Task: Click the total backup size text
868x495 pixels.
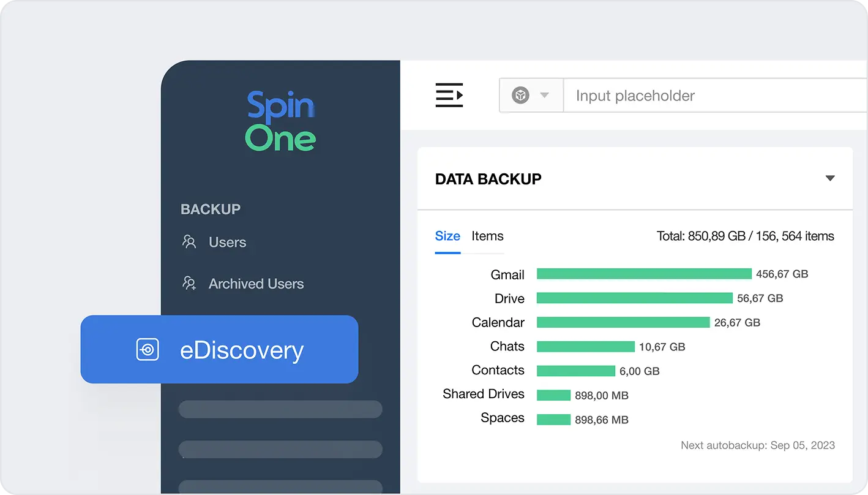Action: click(x=746, y=236)
